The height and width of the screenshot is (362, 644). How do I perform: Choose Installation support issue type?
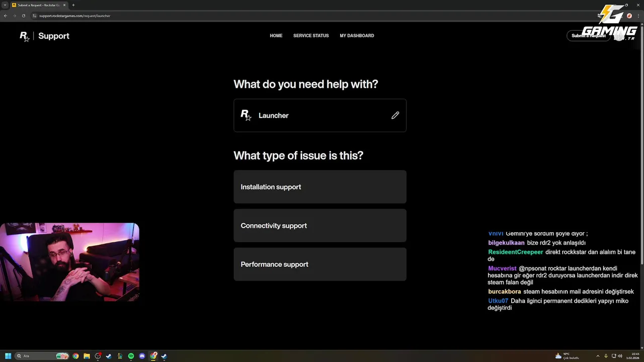[320, 187]
